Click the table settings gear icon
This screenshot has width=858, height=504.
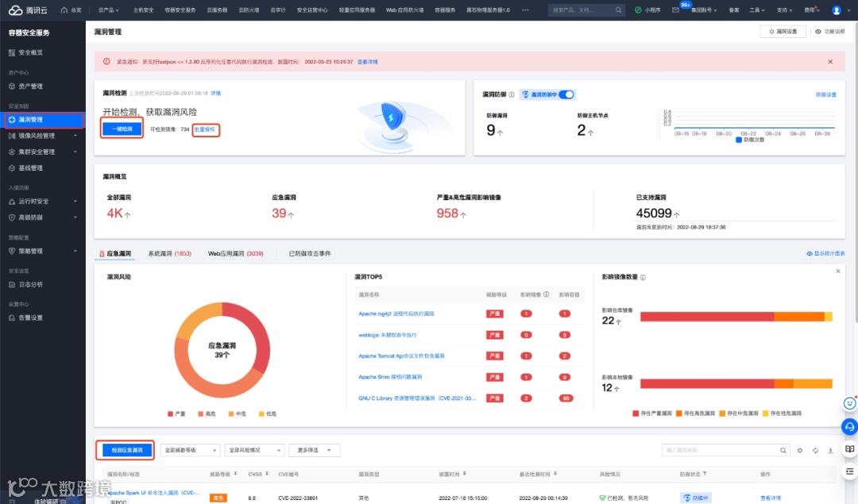pos(800,451)
